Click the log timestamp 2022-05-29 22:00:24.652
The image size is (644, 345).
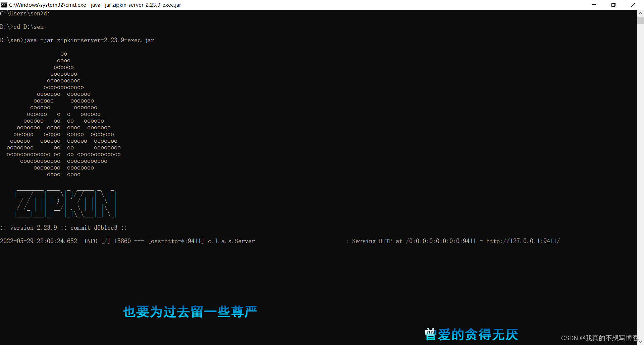pos(39,241)
